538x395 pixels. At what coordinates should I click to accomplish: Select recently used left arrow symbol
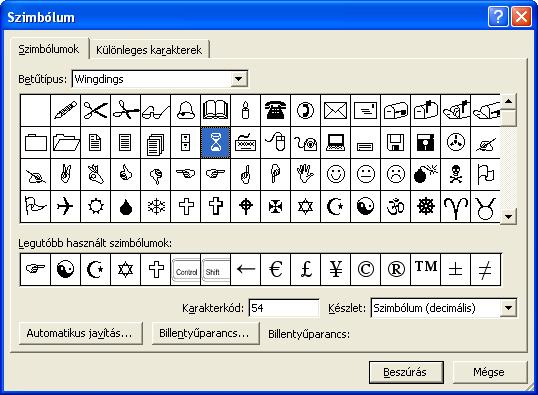point(246,269)
